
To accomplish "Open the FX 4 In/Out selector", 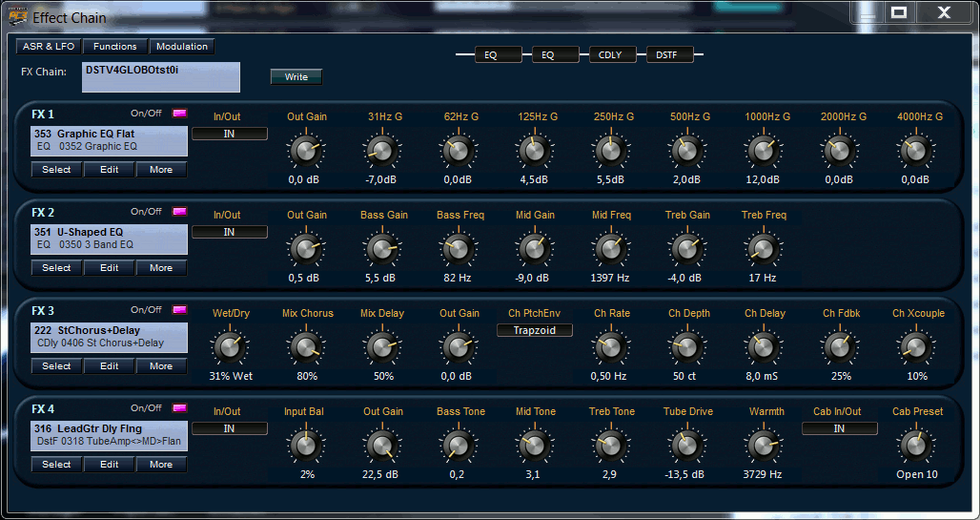I will point(230,428).
